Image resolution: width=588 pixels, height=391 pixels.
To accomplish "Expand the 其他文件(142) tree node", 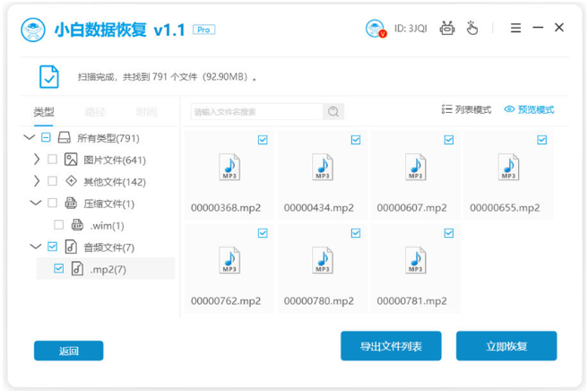I will point(36,181).
